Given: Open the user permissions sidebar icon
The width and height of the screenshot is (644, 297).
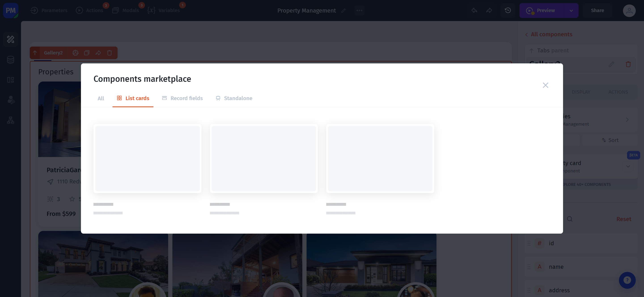Looking at the screenshot, I should click(x=11, y=100).
